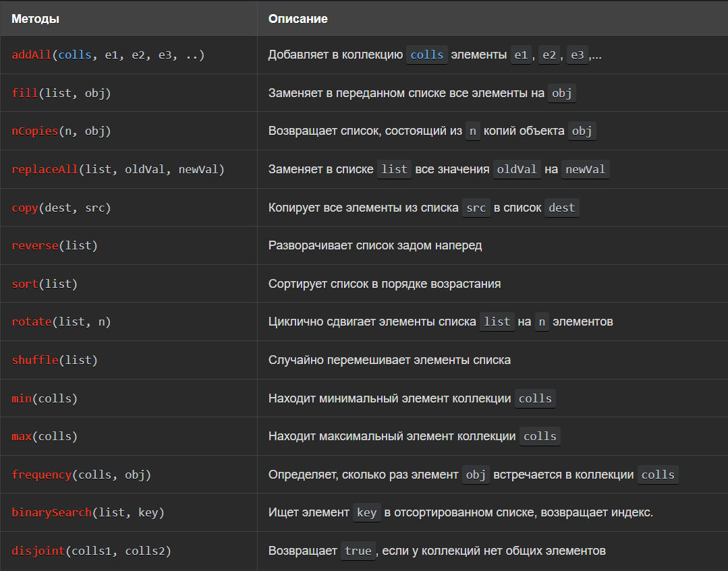The width and height of the screenshot is (728, 571).
Task: Click the fill method name
Action: [x=25, y=94]
